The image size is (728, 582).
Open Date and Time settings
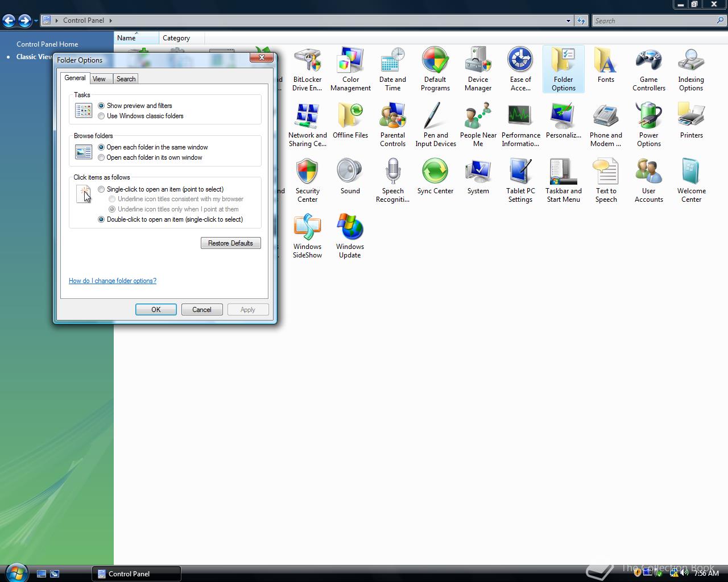pos(392,69)
